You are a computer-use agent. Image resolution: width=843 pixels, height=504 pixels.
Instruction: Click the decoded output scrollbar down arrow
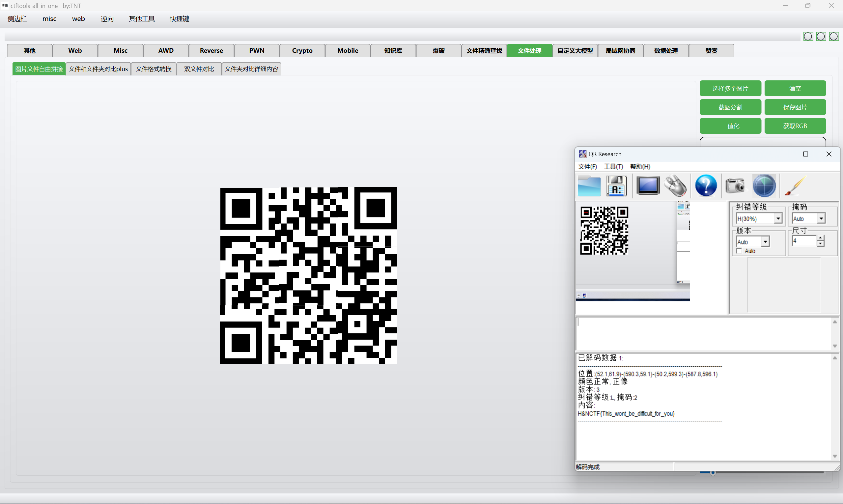click(834, 456)
